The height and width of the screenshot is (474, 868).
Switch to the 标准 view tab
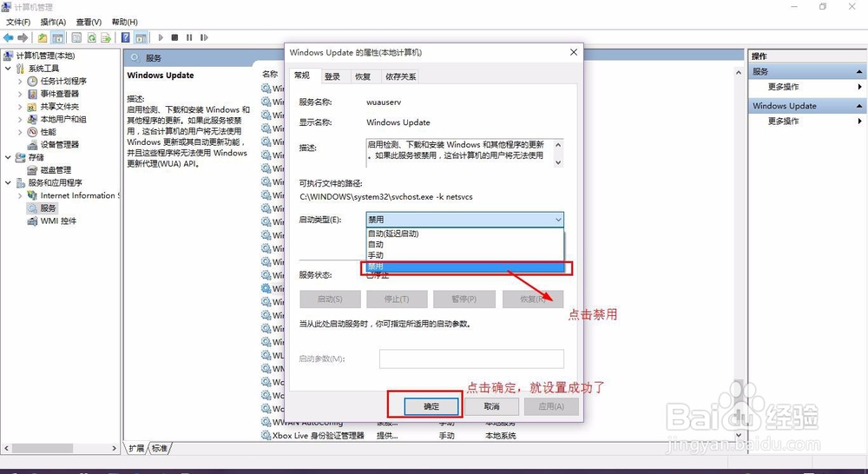[160, 448]
